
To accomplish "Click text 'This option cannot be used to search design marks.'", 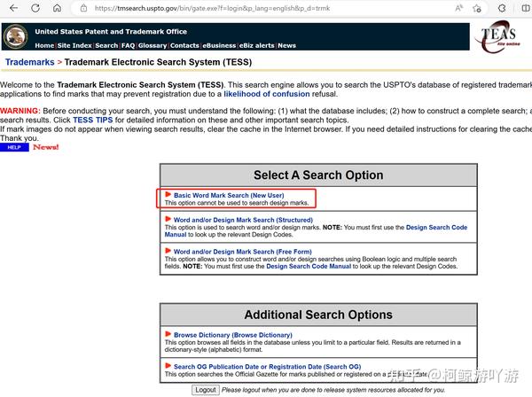I will click(x=237, y=203).
